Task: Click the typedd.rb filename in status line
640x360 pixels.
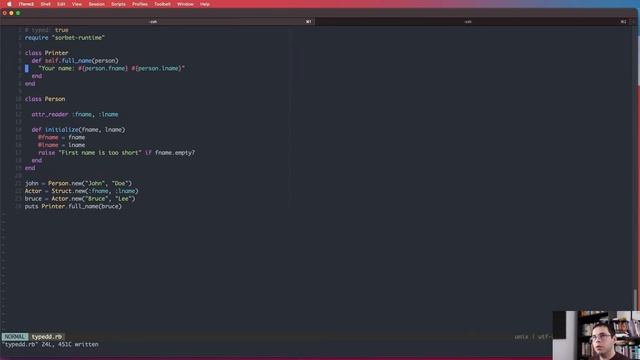Action: point(47,337)
